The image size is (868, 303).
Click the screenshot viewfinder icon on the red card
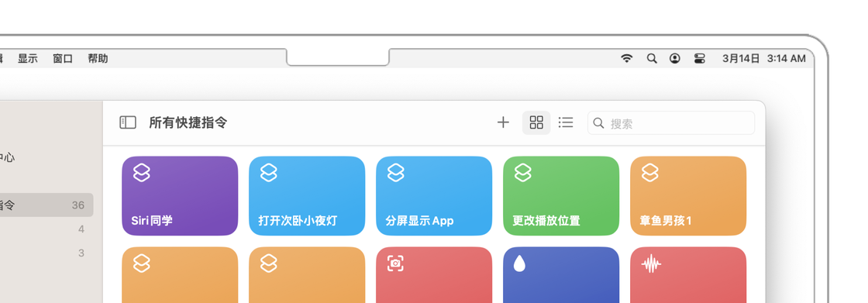395,263
